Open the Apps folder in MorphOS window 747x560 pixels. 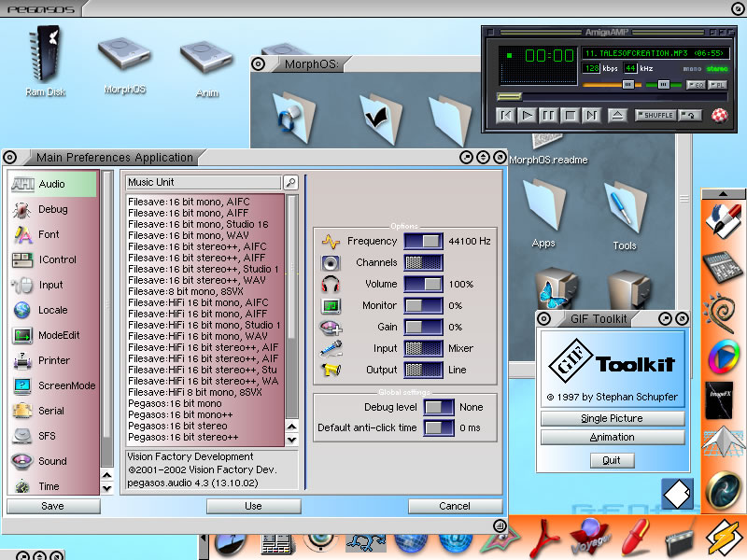[544, 214]
